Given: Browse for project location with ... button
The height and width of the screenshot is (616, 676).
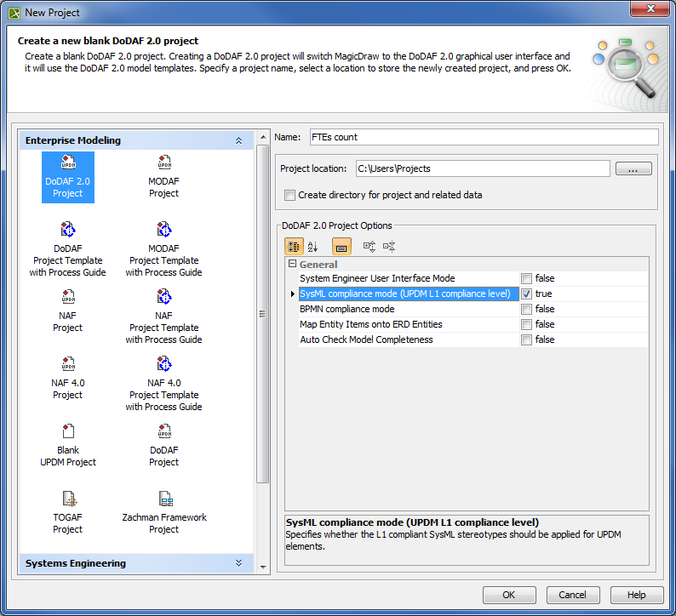Looking at the screenshot, I should click(633, 168).
